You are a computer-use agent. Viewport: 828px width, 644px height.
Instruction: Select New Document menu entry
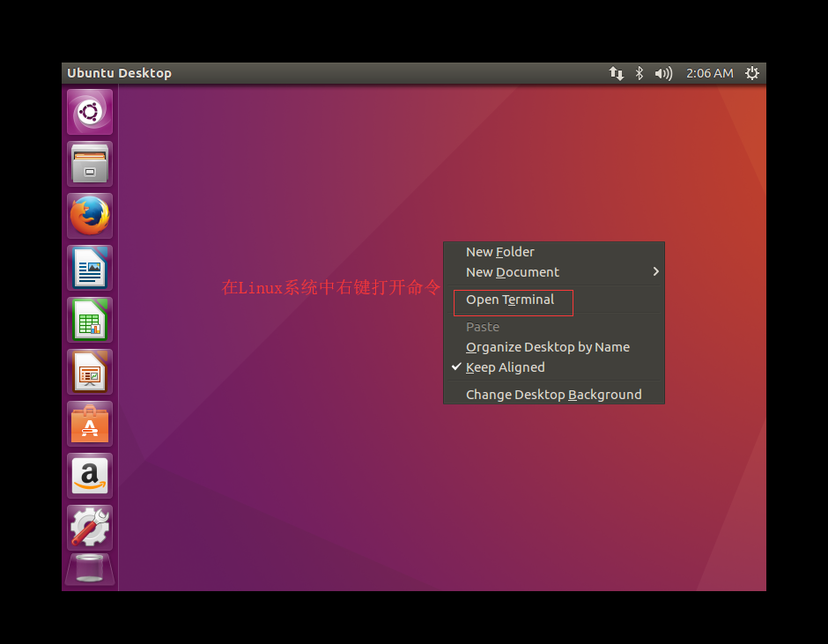coord(553,272)
